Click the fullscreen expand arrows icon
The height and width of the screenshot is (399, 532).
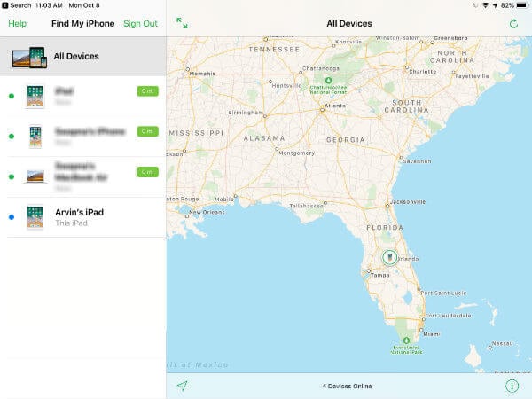(x=182, y=23)
